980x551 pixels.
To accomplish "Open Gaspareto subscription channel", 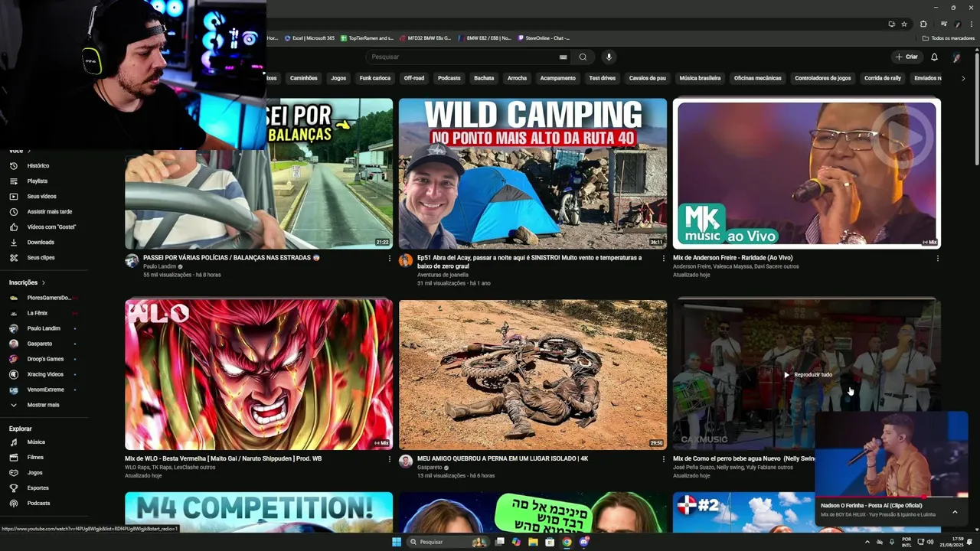I will click(x=40, y=344).
